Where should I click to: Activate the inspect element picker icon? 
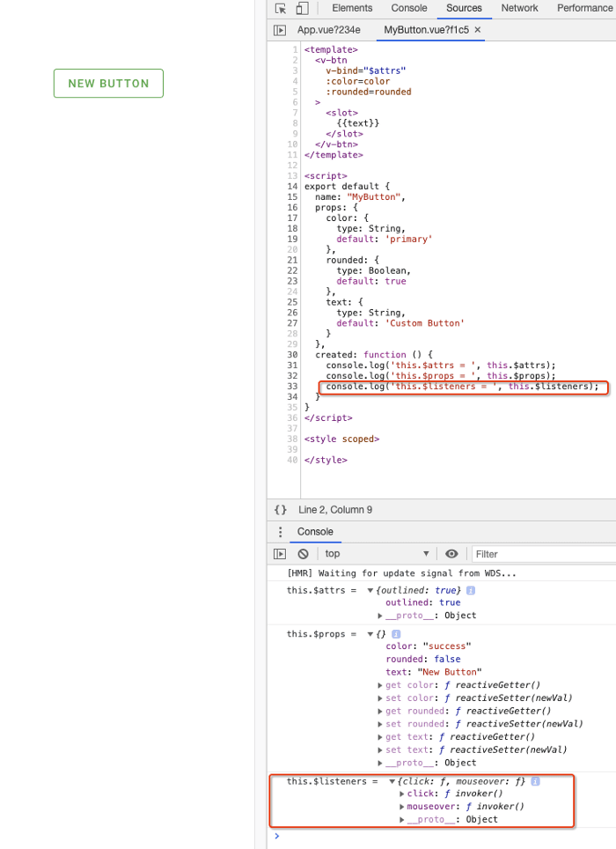pos(280,9)
